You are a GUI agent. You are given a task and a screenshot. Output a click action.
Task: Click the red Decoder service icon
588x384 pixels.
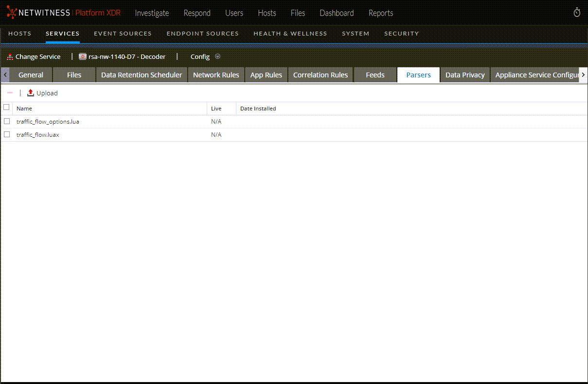(83, 57)
